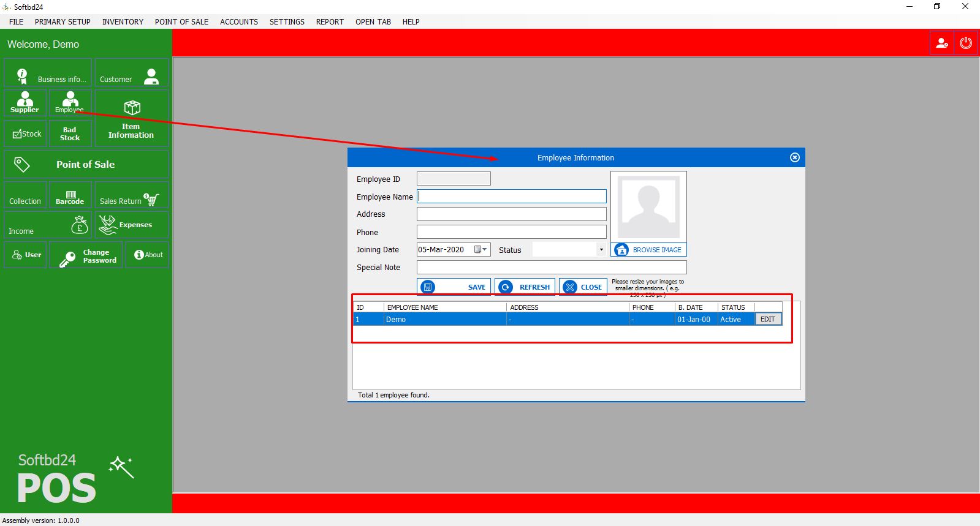Screen dimensions: 980x526
Task: Select the 01-Jan-00 date cell
Action: (696, 319)
